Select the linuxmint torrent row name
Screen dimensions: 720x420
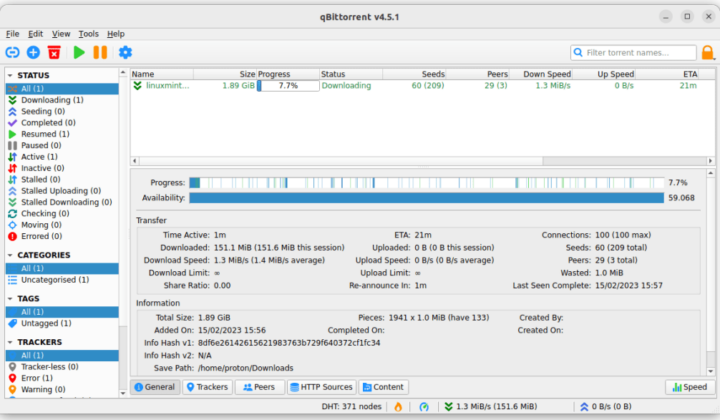[167, 85]
